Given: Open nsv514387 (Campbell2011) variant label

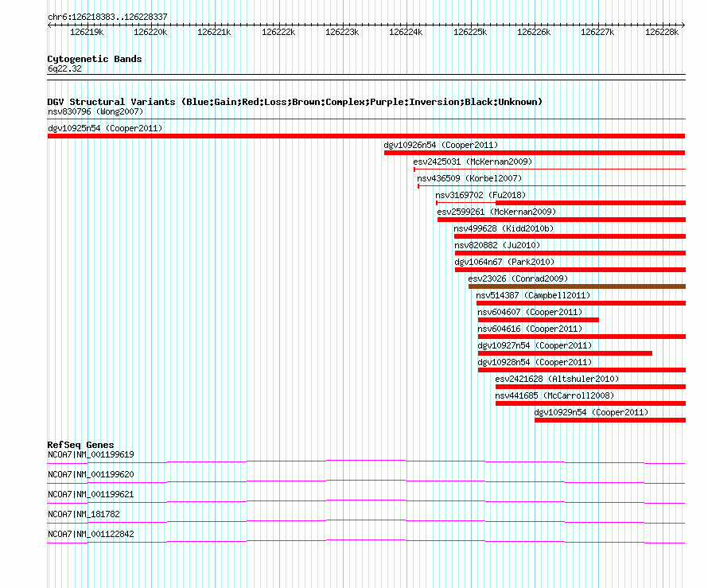Looking at the screenshot, I should [533, 295].
